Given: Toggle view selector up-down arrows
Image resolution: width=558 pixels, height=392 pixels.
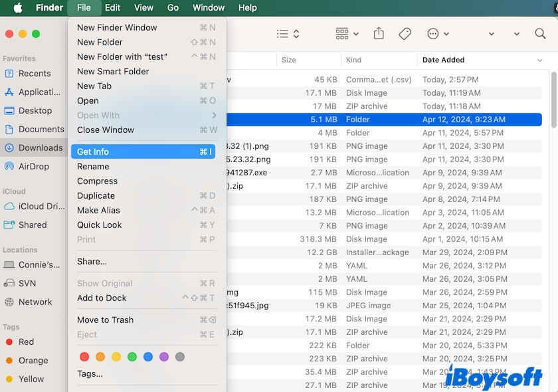Looking at the screenshot, I should point(296,34).
